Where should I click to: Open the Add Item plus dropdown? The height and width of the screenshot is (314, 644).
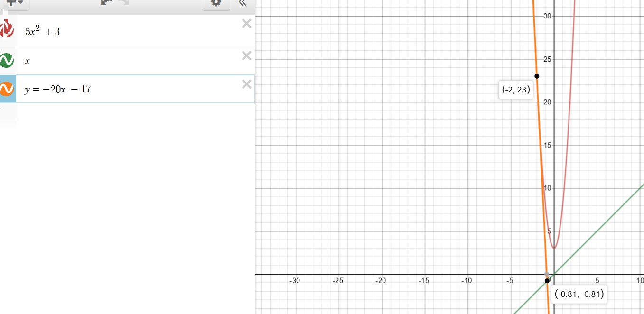[15, 3]
